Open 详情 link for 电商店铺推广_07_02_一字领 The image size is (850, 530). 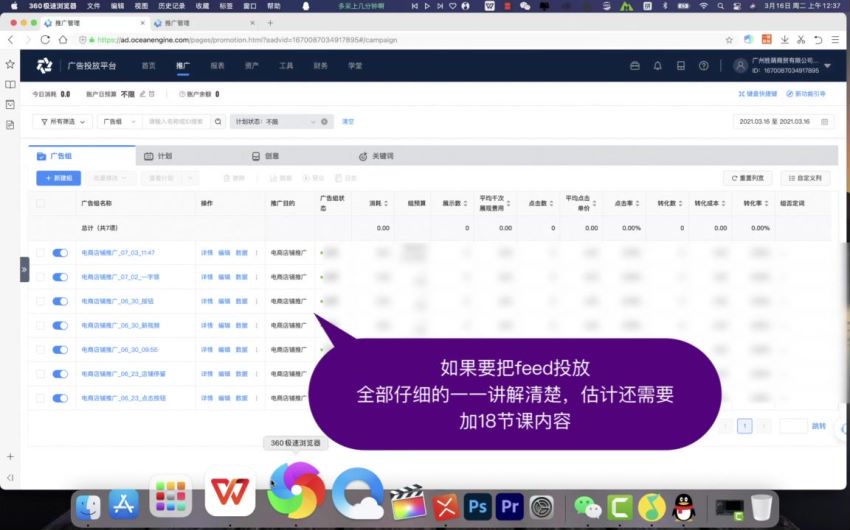coord(207,277)
